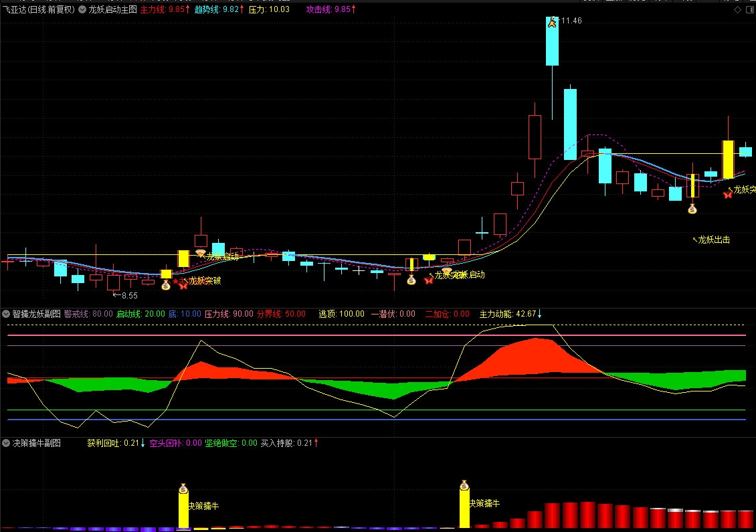Click the red butterfly at far-right 龙妖突 signal
This screenshot has height=532, width=756.
coord(727,194)
